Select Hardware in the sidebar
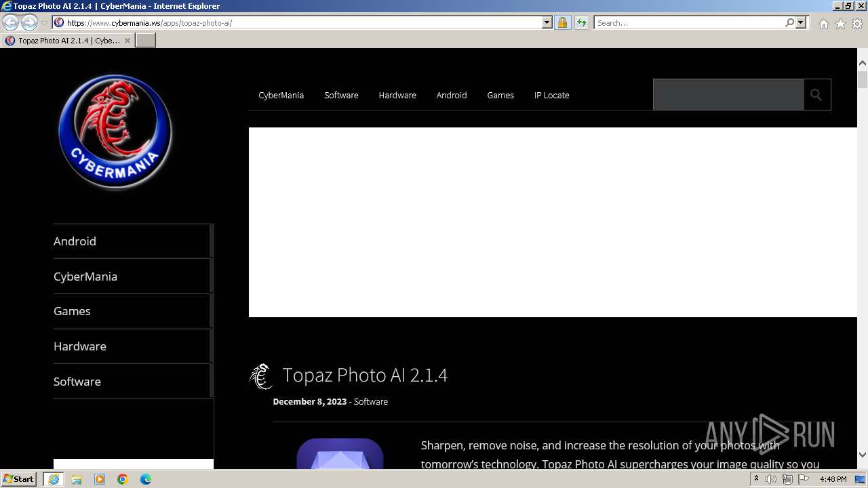Viewport: 868px width, 488px height. pos(133,346)
